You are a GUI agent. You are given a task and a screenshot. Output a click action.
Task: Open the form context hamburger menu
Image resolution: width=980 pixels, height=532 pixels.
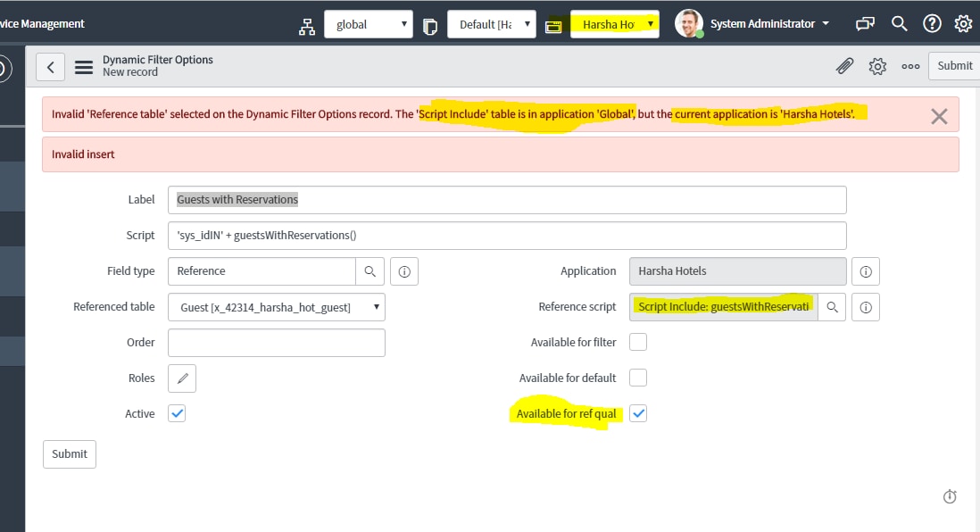coord(84,67)
